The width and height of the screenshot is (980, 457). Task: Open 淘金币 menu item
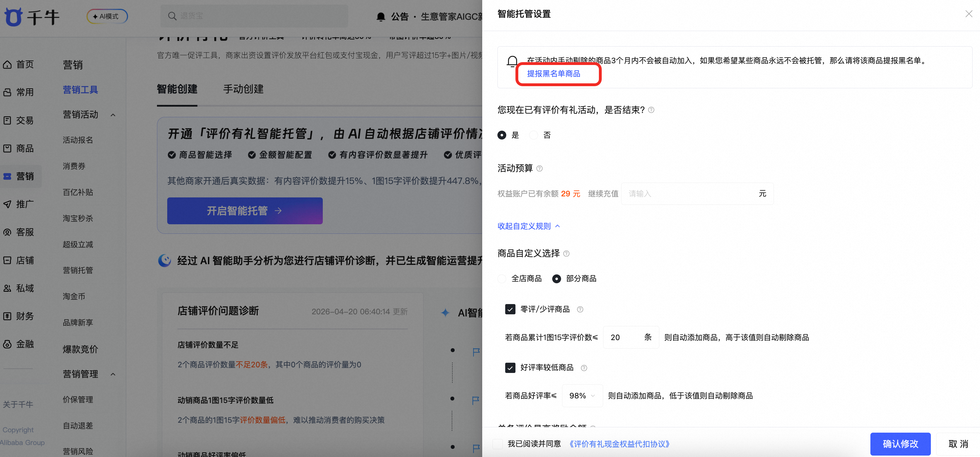[74, 297]
